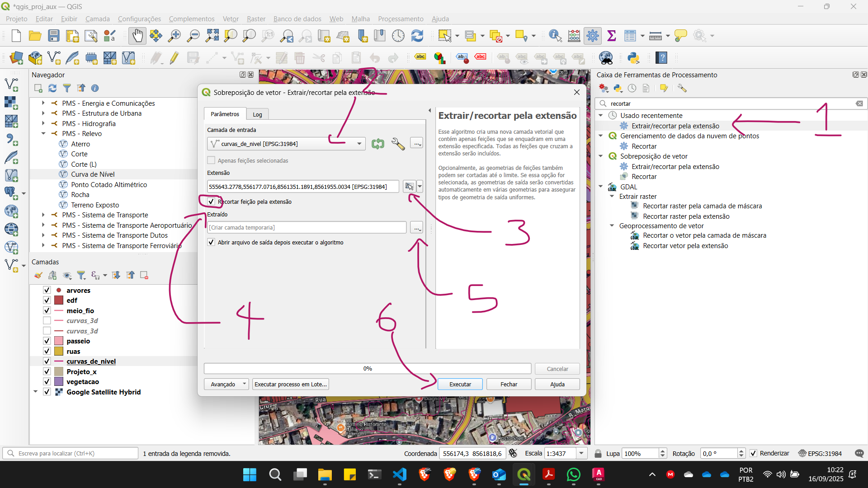
Task: Open the Python console icon
Action: tap(633, 58)
